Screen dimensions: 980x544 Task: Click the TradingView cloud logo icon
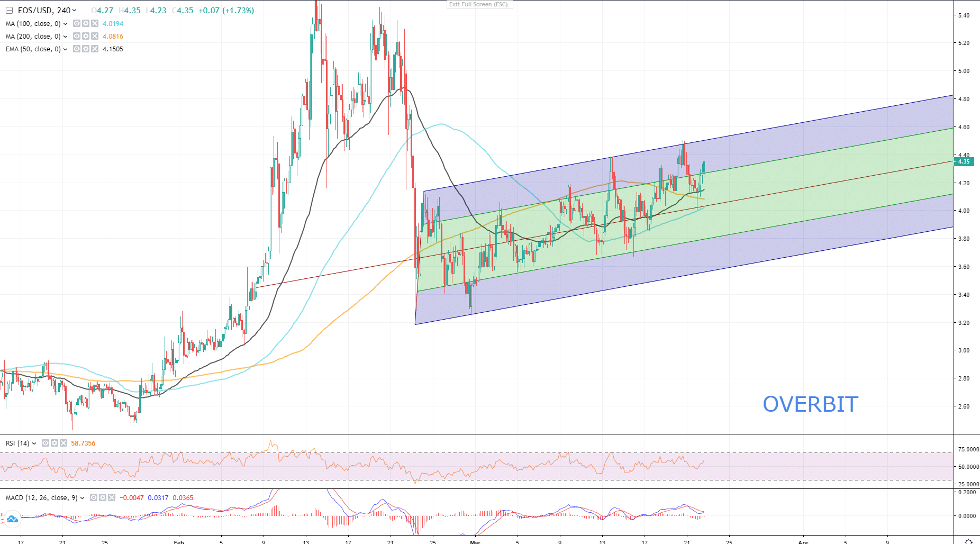click(x=12, y=519)
